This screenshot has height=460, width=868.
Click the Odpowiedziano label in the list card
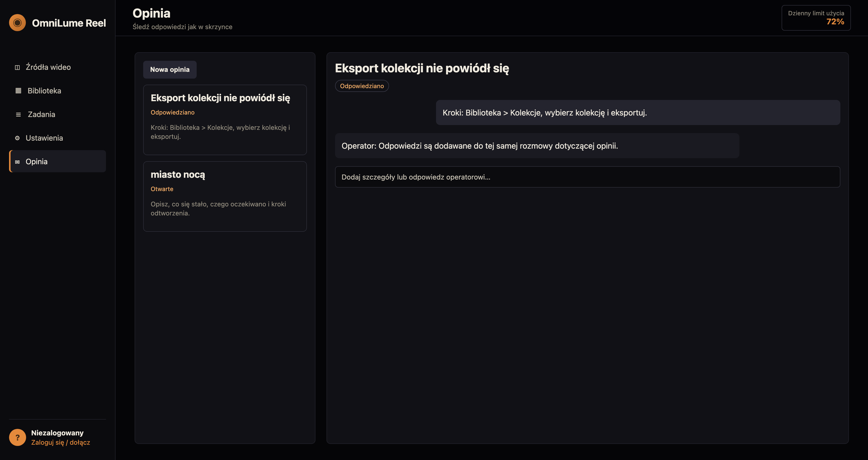point(173,112)
